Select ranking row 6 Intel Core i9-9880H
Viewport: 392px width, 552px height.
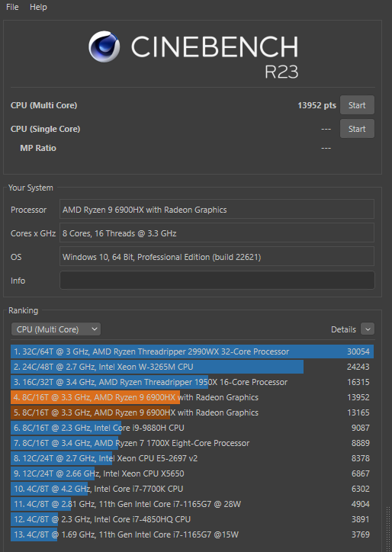pos(192,428)
